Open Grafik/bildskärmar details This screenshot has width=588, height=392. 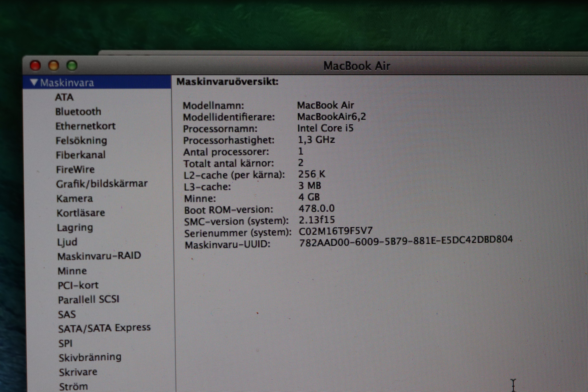coord(102,184)
